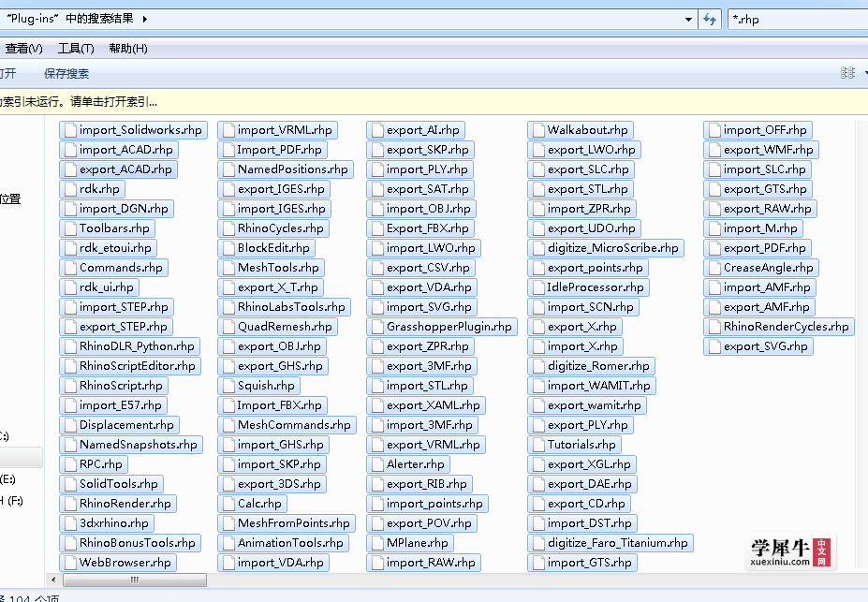Select the SolidTools.rhp file icon
Viewport: 868px width, 602px height.
click(70, 484)
